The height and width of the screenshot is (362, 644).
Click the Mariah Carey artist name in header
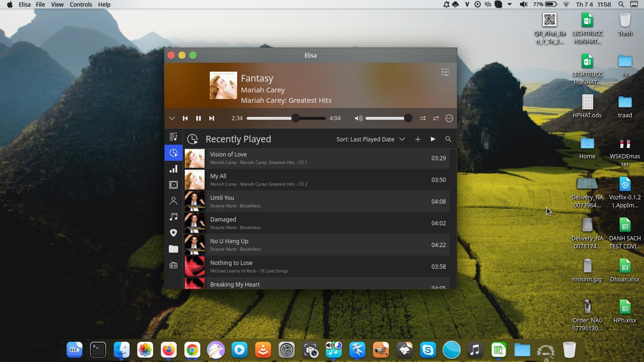pos(263,90)
